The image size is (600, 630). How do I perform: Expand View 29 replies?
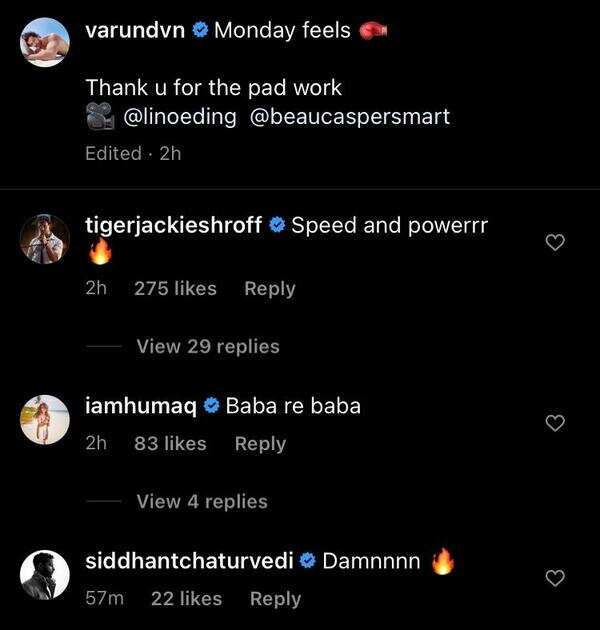207,347
